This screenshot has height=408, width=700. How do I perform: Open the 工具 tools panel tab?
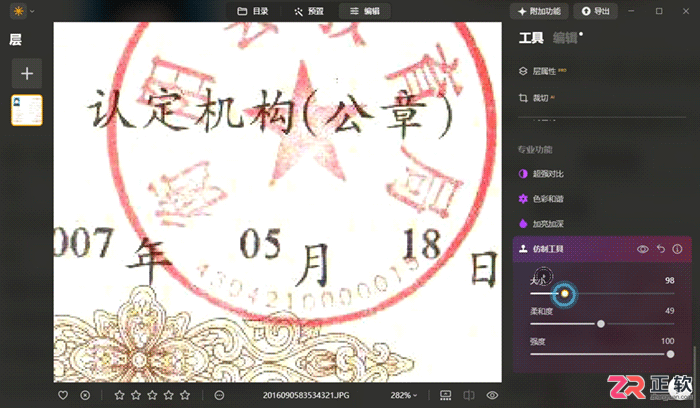click(x=531, y=38)
